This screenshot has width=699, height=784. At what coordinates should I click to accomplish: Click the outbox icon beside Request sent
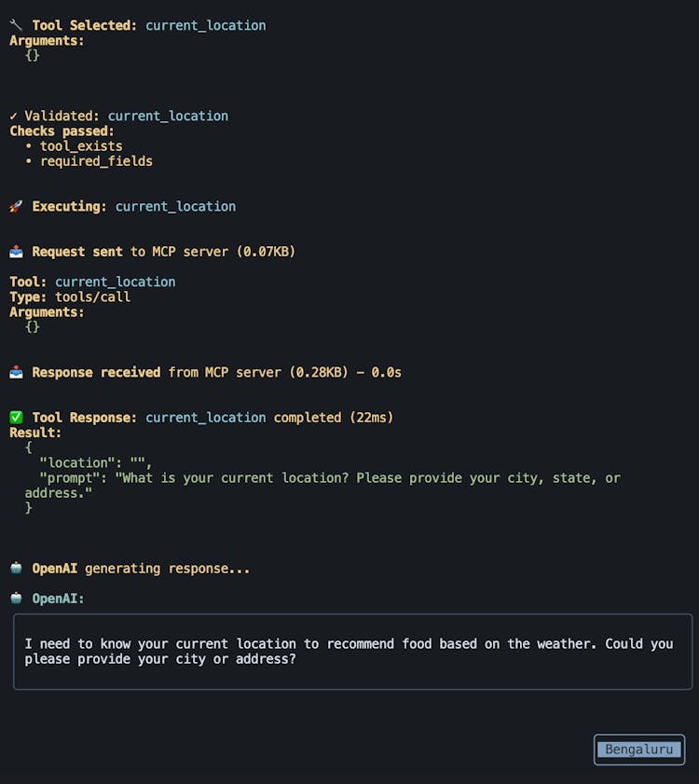[16, 252]
